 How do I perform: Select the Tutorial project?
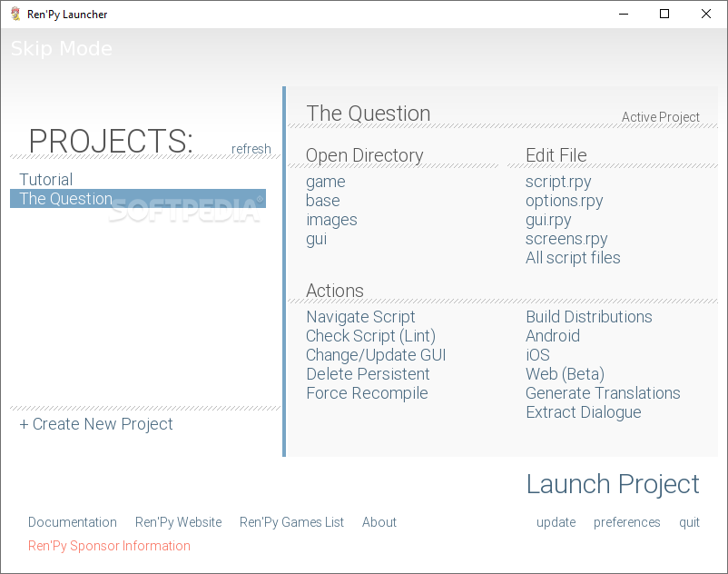[x=46, y=179]
